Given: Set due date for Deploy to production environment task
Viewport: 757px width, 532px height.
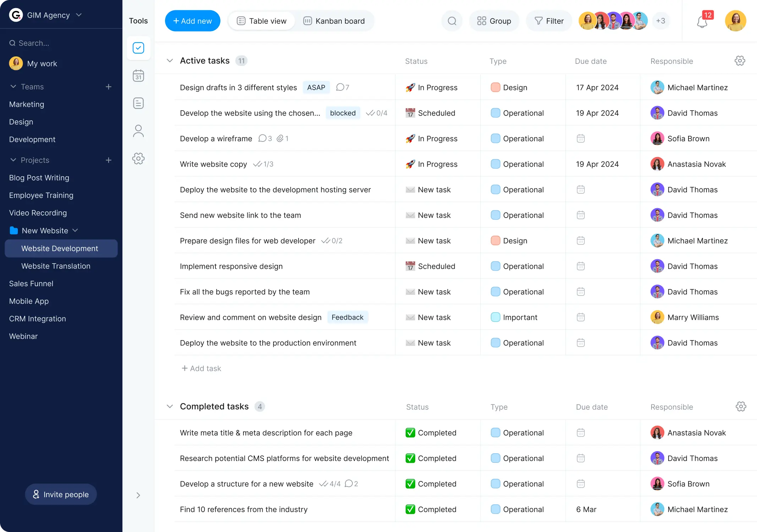Looking at the screenshot, I should (x=581, y=343).
